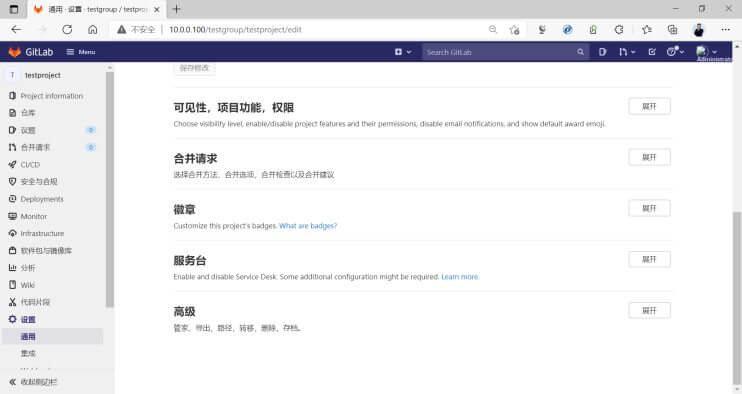
Task: Open Monitor in sidebar
Action: coord(34,216)
